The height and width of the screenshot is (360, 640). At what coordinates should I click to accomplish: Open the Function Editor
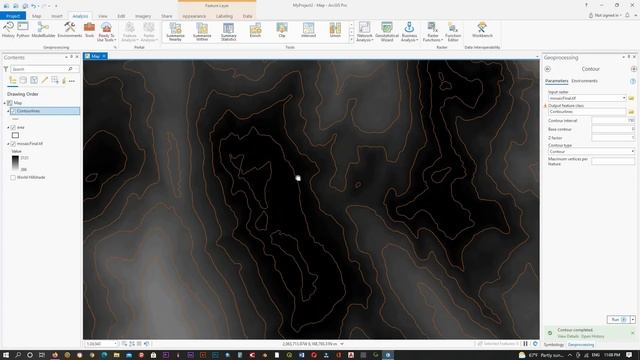[453, 32]
